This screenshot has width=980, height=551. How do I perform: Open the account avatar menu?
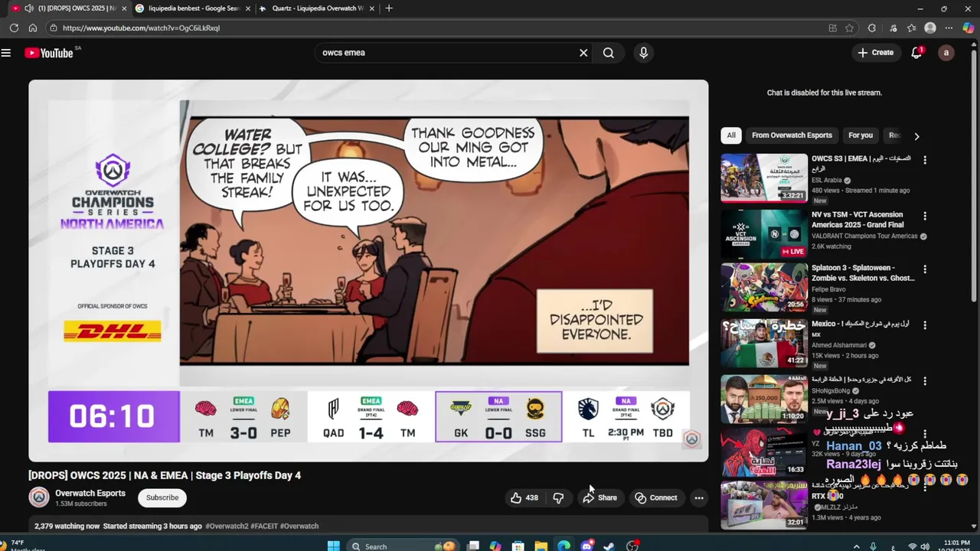pos(946,53)
